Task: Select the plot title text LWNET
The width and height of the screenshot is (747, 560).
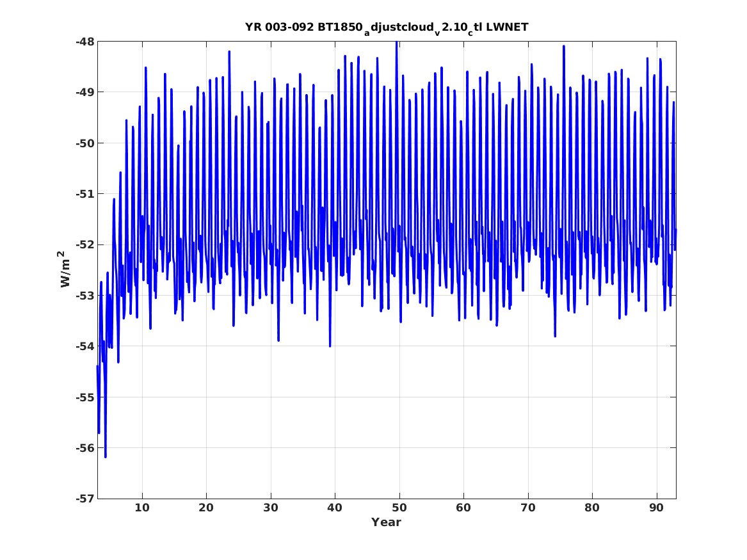Action: tap(508, 27)
